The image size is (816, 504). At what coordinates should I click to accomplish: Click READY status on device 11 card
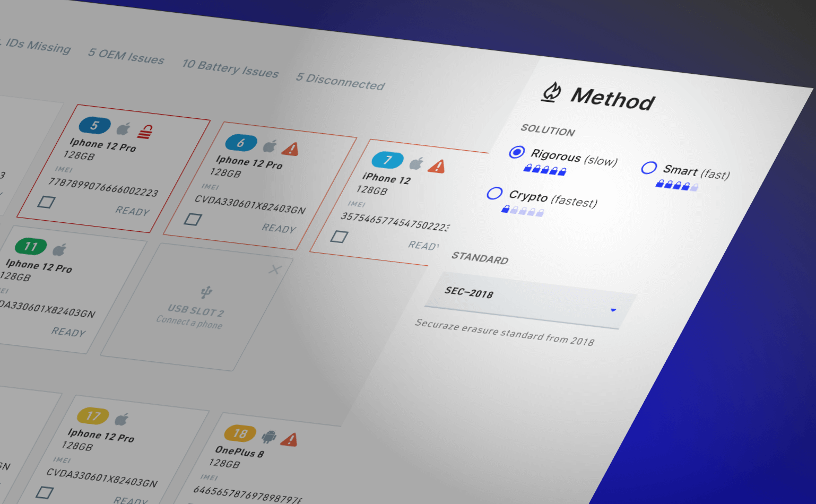[x=68, y=332]
